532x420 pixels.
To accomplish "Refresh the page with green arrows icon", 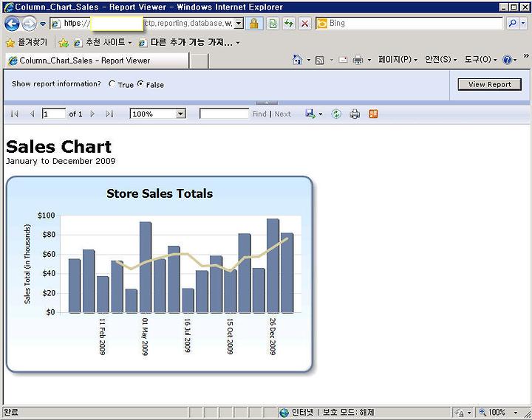I will pyautogui.click(x=289, y=24).
